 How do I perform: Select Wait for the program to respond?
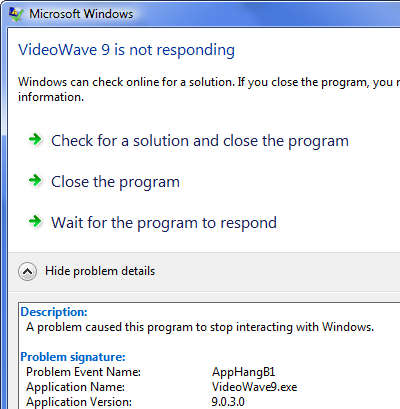[164, 223]
